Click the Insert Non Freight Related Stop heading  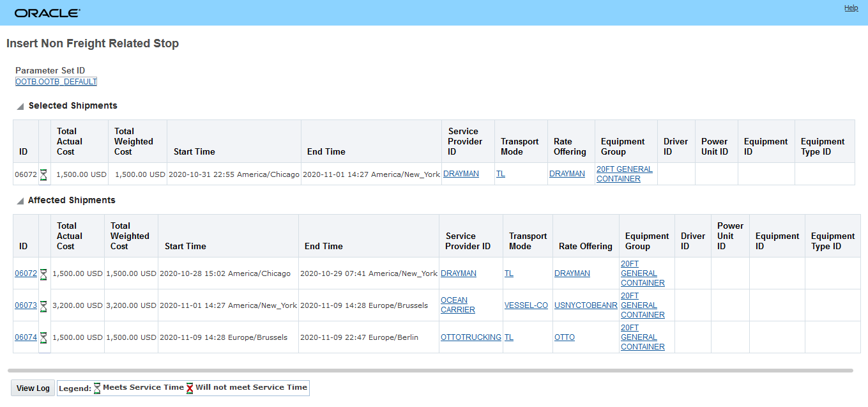pyautogui.click(x=93, y=44)
